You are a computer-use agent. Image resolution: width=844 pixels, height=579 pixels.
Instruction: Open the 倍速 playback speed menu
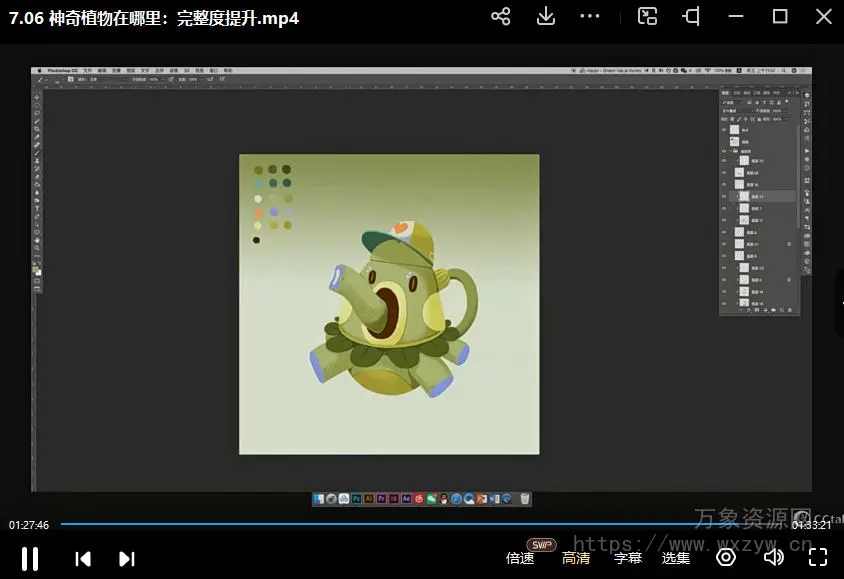[x=520, y=558]
